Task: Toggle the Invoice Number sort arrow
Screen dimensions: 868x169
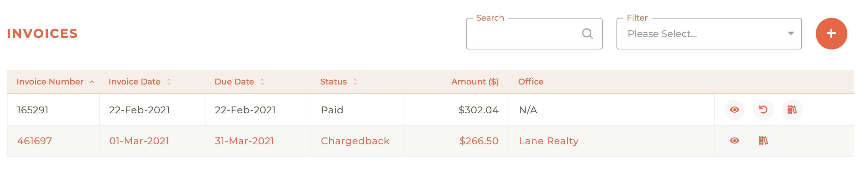Action: [x=92, y=82]
